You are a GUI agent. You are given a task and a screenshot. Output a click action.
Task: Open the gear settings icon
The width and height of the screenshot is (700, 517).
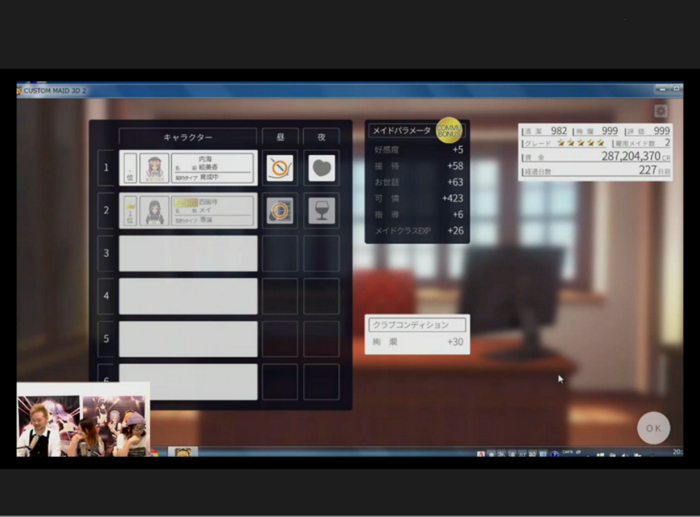pyautogui.click(x=661, y=111)
